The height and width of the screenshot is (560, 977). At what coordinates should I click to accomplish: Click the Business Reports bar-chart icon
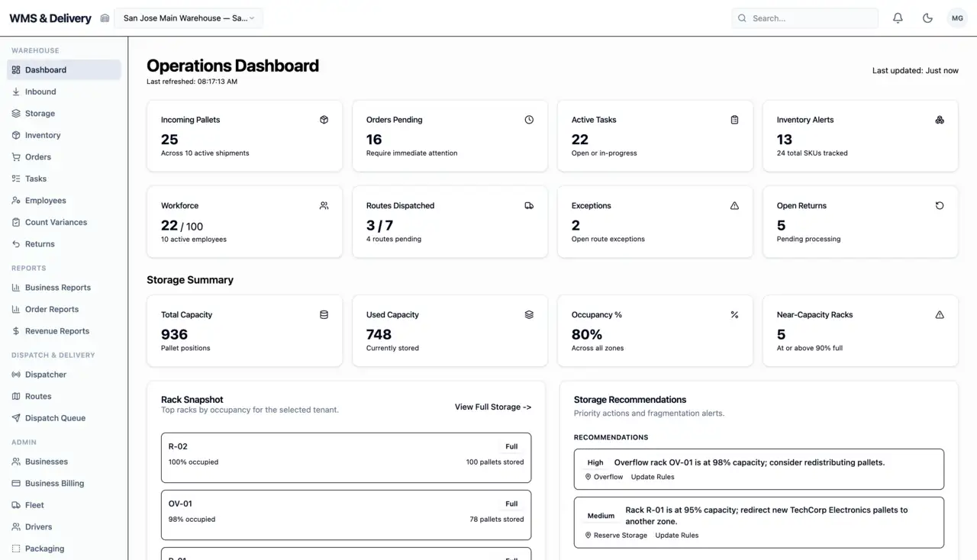click(x=16, y=288)
